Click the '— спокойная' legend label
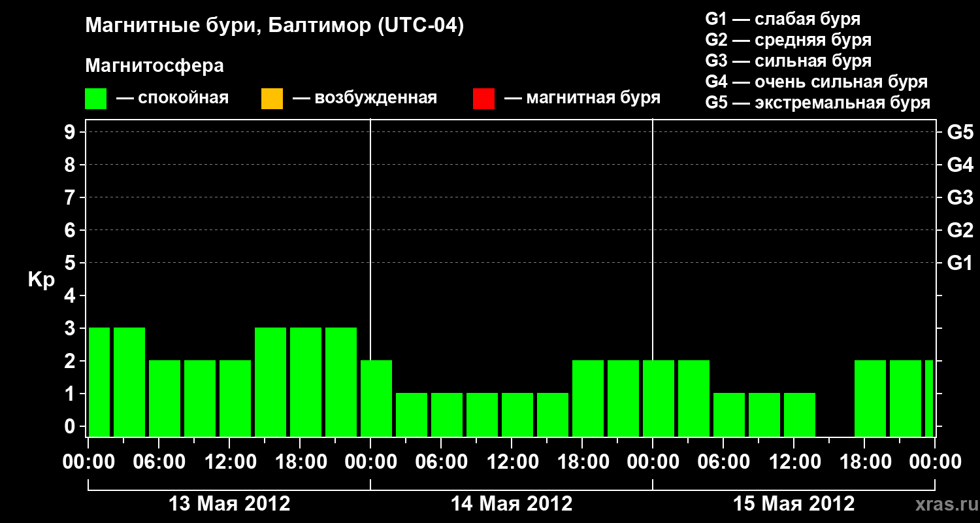 172,99
